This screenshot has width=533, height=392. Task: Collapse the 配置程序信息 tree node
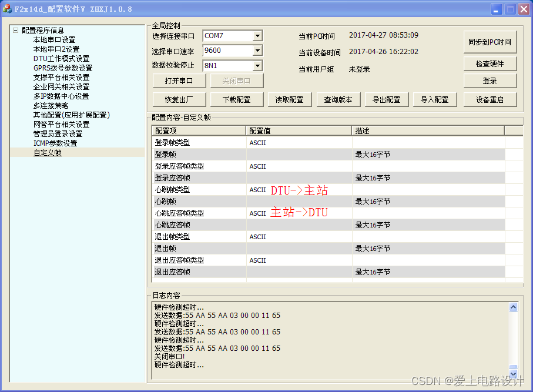[x=15, y=30]
